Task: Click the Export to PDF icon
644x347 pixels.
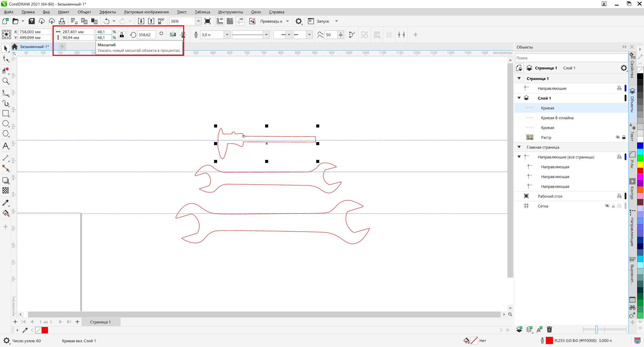Action: pyautogui.click(x=161, y=21)
